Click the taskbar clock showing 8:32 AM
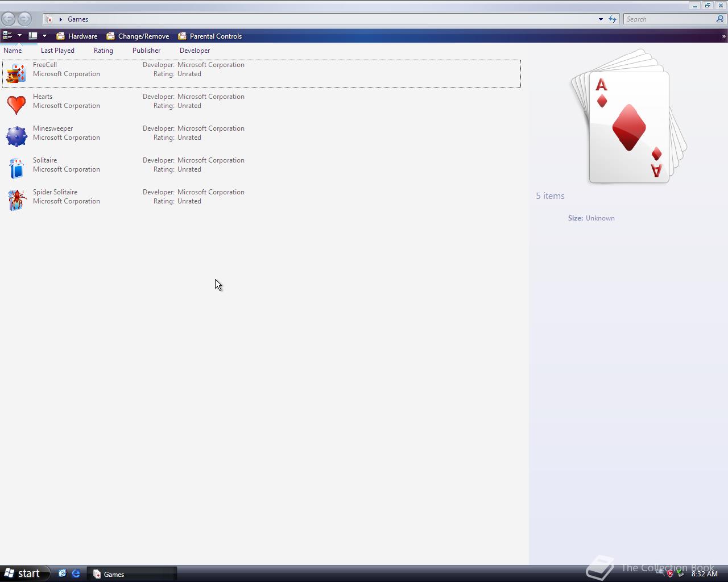 704,574
